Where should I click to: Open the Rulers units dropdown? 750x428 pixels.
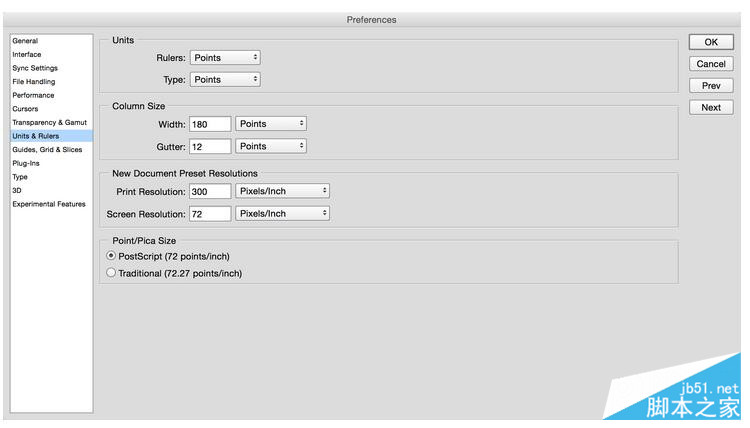[x=225, y=58]
